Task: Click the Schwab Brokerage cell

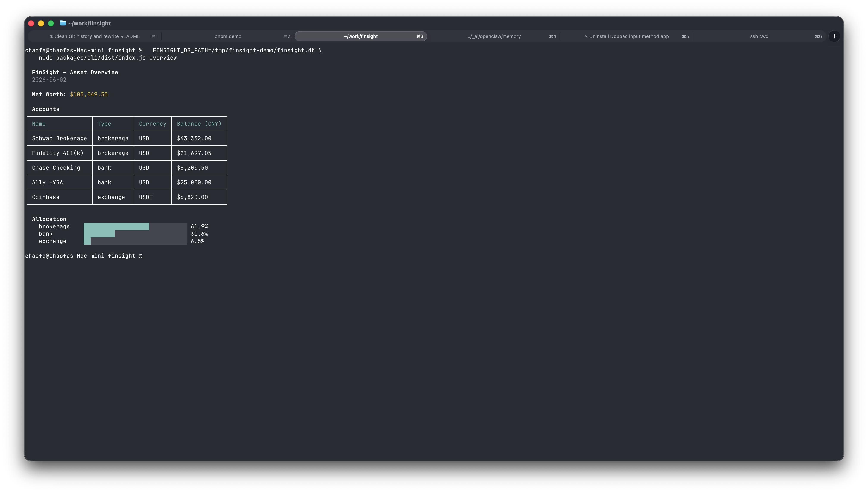Action: (60, 139)
